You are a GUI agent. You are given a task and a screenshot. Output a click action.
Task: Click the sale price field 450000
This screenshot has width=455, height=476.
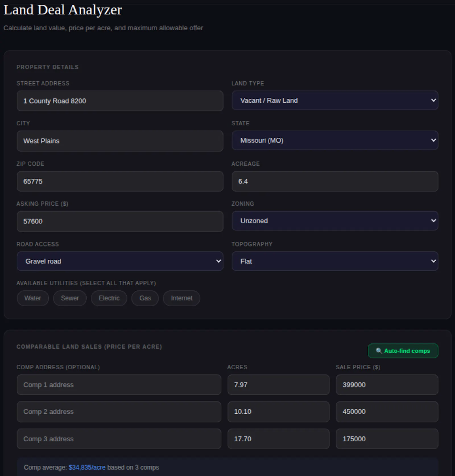[387, 411]
